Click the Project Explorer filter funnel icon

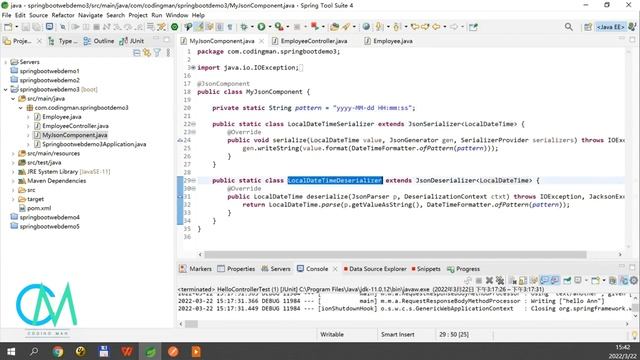[x=157, y=53]
